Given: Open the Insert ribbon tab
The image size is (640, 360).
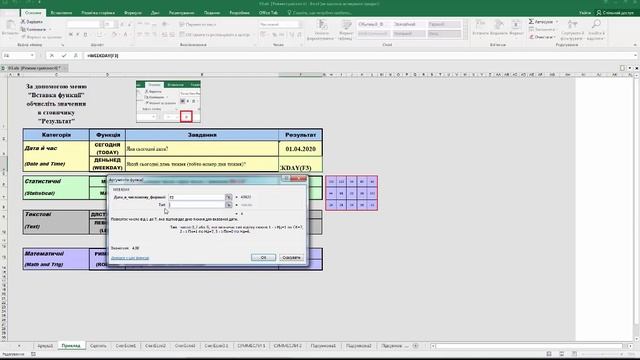Looking at the screenshot, I should (61, 13).
